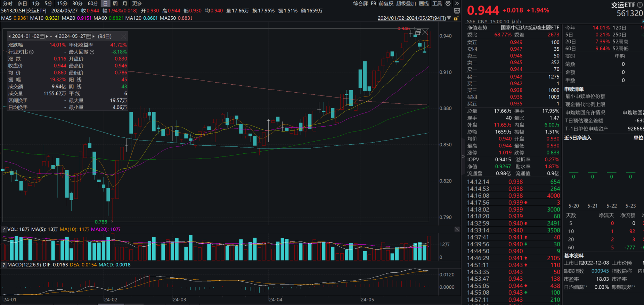
Task: Select daily 日 period tab
Action: click(x=105, y=3)
